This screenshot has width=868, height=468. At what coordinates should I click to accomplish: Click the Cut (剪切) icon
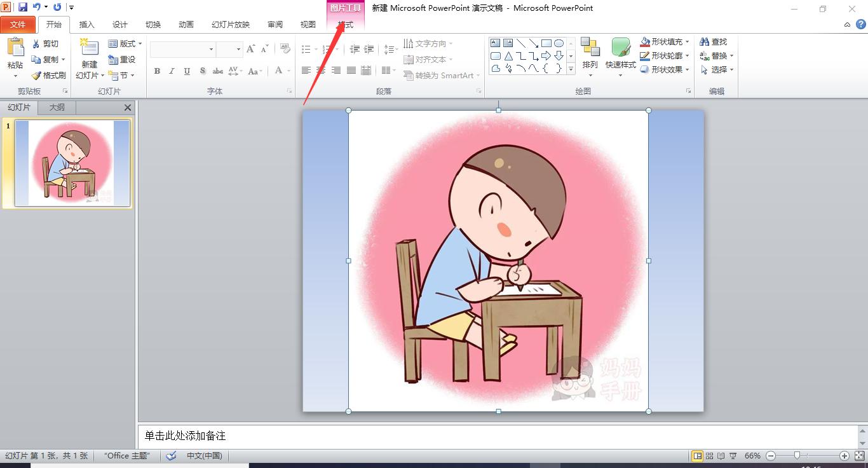pos(37,43)
